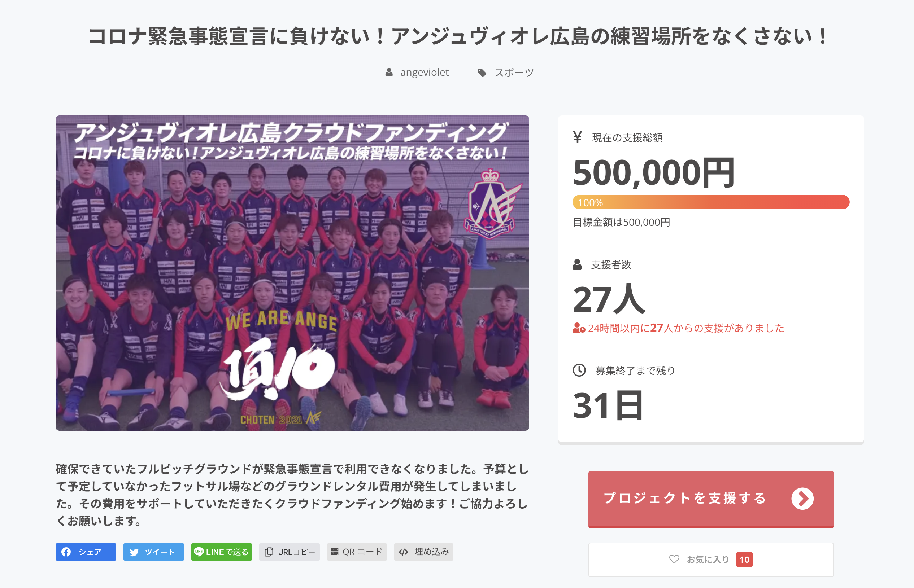Open the angeviolet author profile link
The height and width of the screenshot is (588, 914).
(424, 72)
